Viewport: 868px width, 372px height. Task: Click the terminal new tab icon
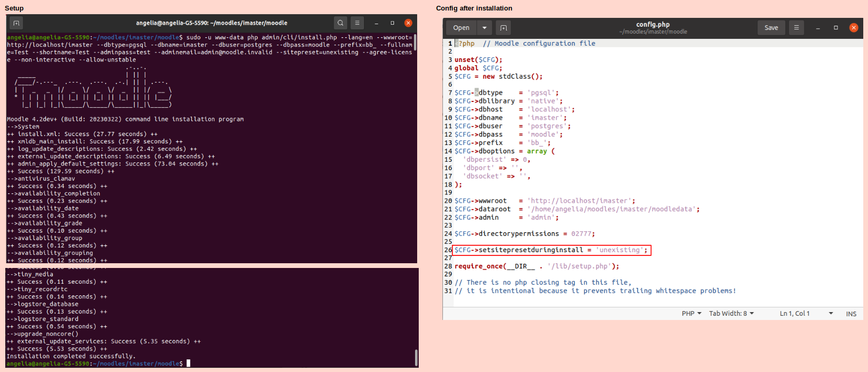(x=16, y=23)
